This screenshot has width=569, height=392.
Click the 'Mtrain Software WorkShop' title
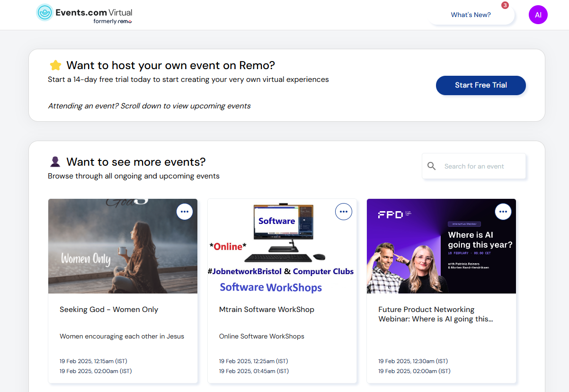click(267, 310)
